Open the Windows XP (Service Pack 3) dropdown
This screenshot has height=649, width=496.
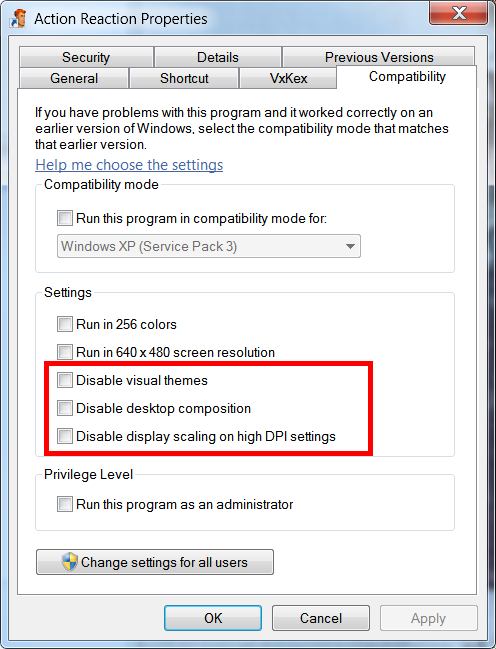tap(209, 246)
